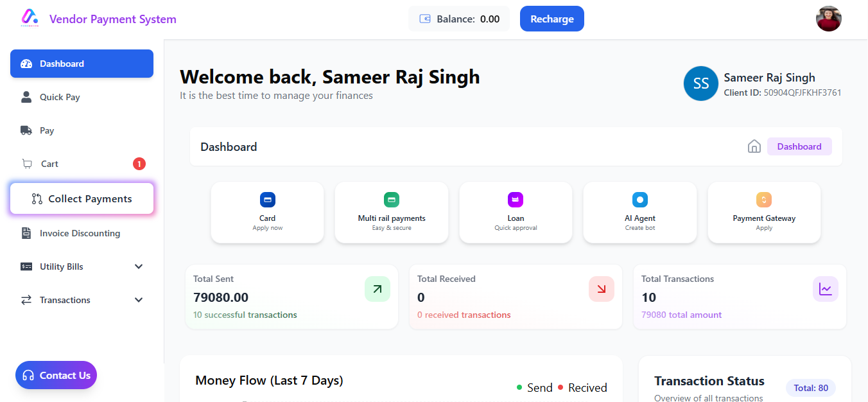This screenshot has height=402, width=868.
Task: Select the Collect Payments button
Action: (x=82, y=199)
